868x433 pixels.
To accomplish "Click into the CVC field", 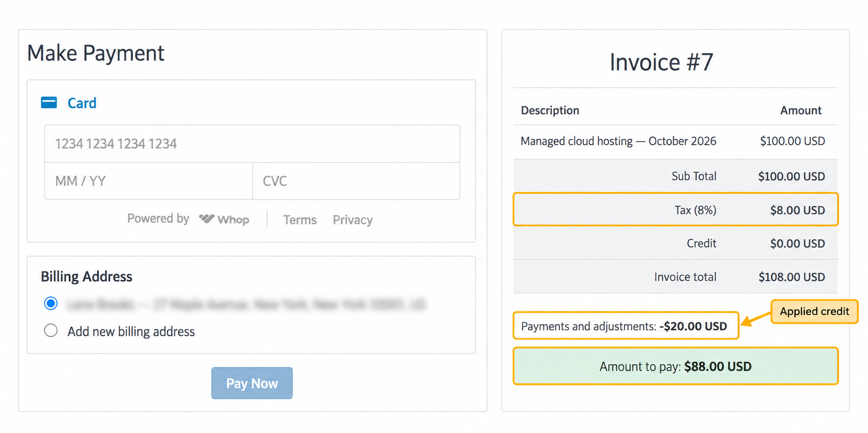I will point(356,181).
